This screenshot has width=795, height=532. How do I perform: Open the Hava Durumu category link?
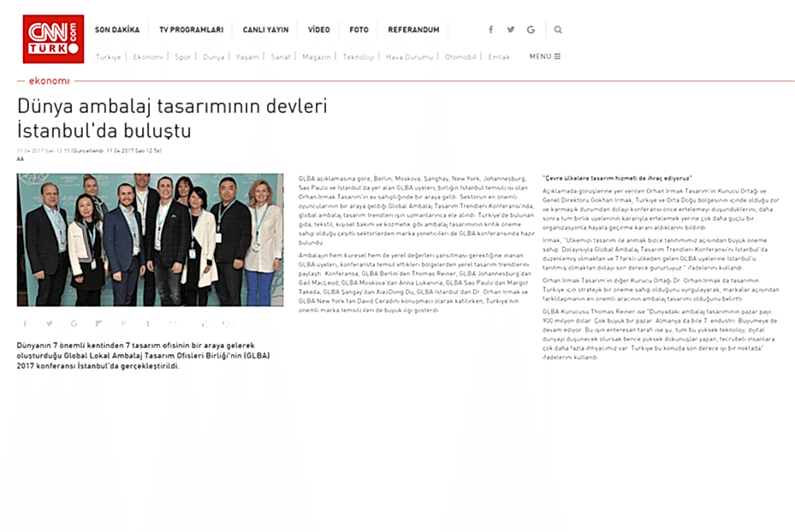409,57
